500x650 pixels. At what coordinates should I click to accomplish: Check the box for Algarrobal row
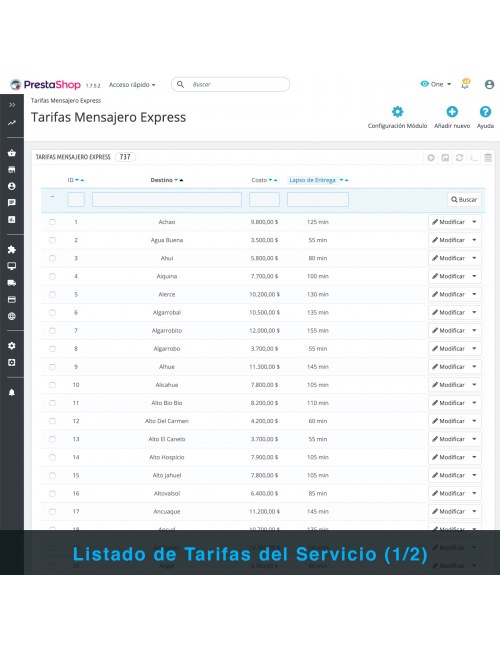coord(52,313)
